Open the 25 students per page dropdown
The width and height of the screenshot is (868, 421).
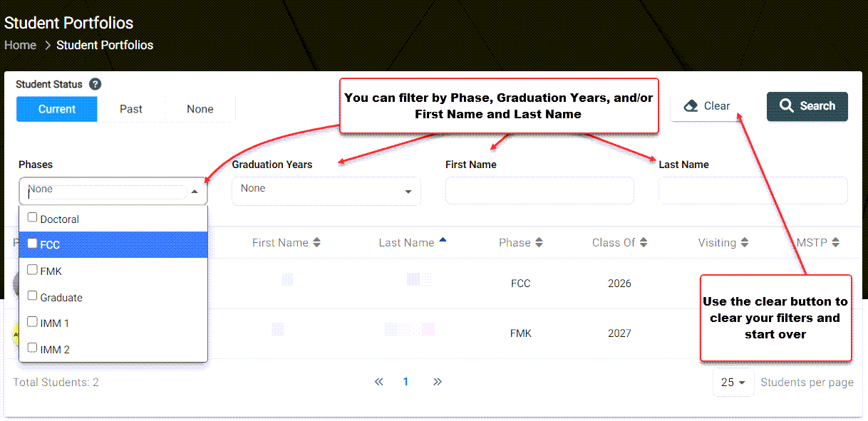click(733, 383)
